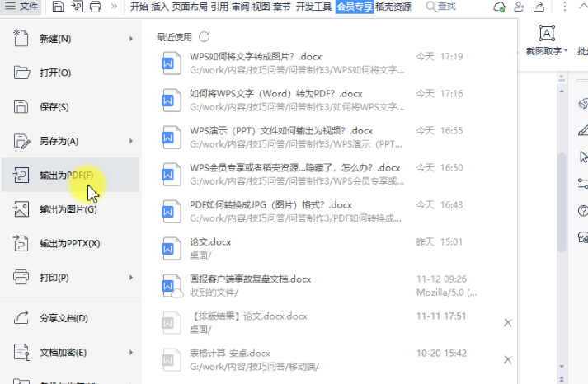
Task: Choose 输出为PDF(F) from file menu
Action: [66, 176]
